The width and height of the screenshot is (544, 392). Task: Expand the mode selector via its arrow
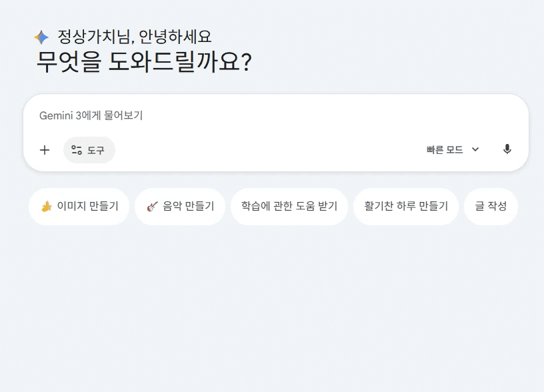coord(475,150)
